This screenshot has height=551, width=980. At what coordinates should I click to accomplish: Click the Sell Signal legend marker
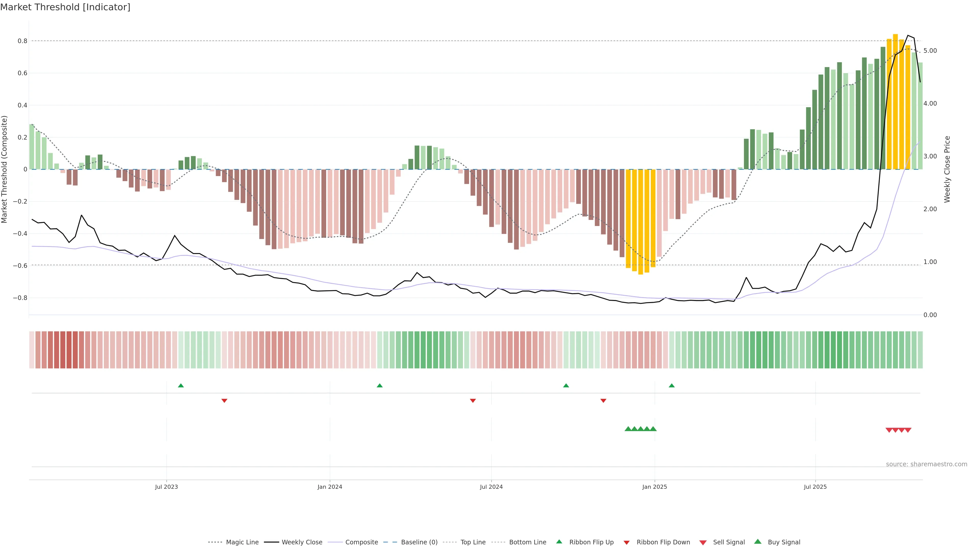tap(703, 542)
